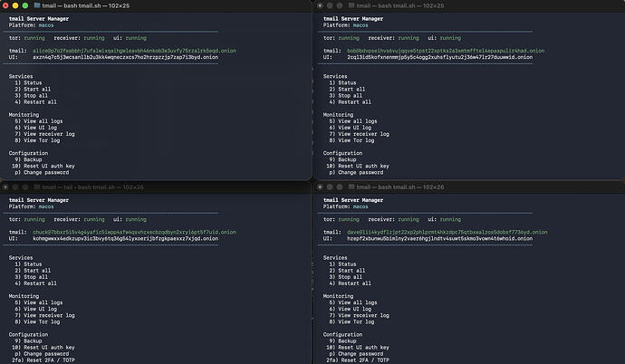The height and width of the screenshot is (364, 625).
Task: Click '9) Backup' in chuck window
Action: tap(28, 340)
